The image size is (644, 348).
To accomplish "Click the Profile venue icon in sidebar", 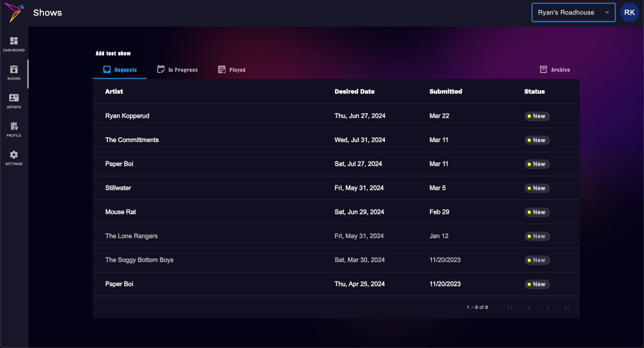I will point(13,128).
